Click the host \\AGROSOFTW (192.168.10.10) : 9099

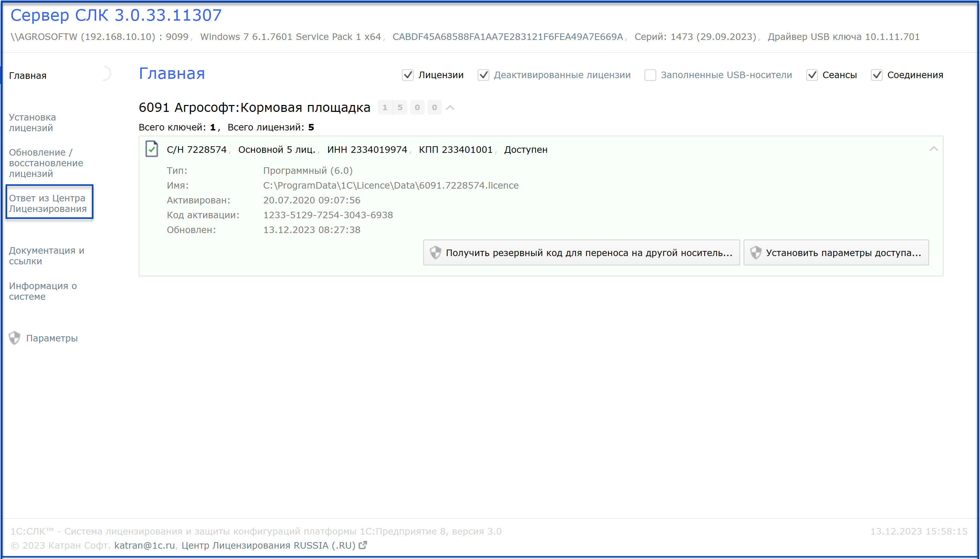[99, 36]
